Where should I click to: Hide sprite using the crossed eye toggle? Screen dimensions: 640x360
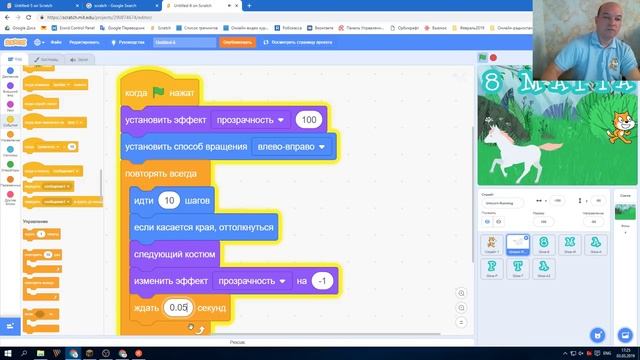point(498,222)
